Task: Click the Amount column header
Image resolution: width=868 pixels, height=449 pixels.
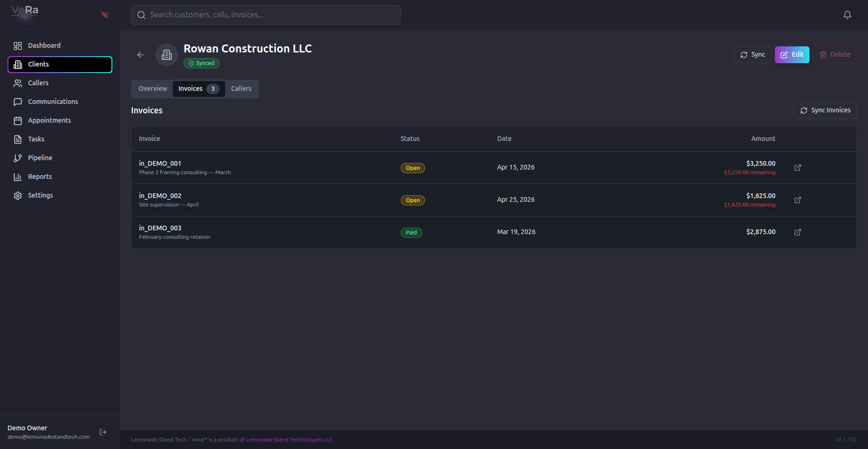Action: click(763, 139)
